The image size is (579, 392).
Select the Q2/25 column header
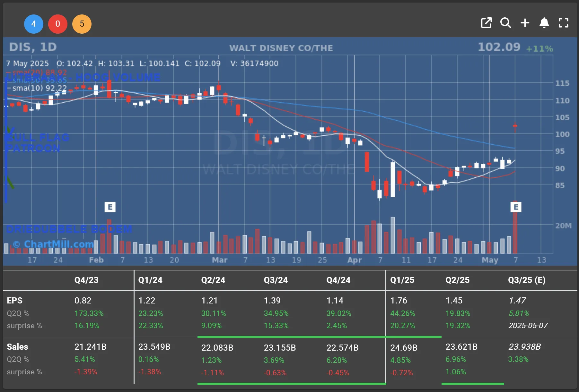pos(457,280)
